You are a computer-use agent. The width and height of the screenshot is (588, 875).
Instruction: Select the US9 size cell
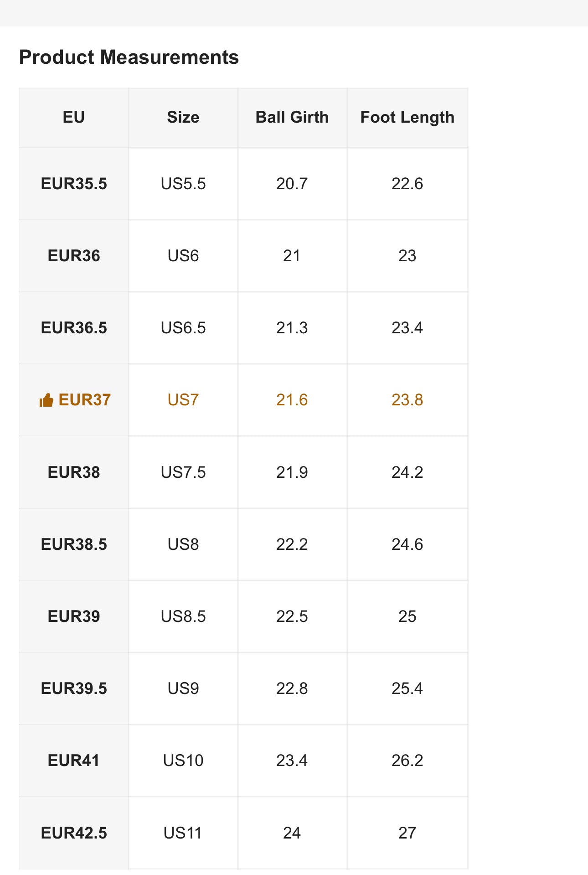(183, 689)
